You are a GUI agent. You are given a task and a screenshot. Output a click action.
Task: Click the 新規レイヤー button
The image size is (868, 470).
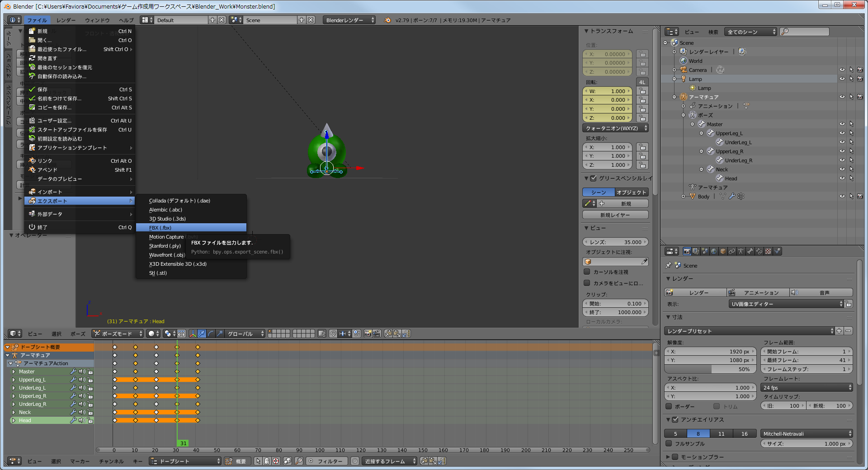(x=615, y=215)
